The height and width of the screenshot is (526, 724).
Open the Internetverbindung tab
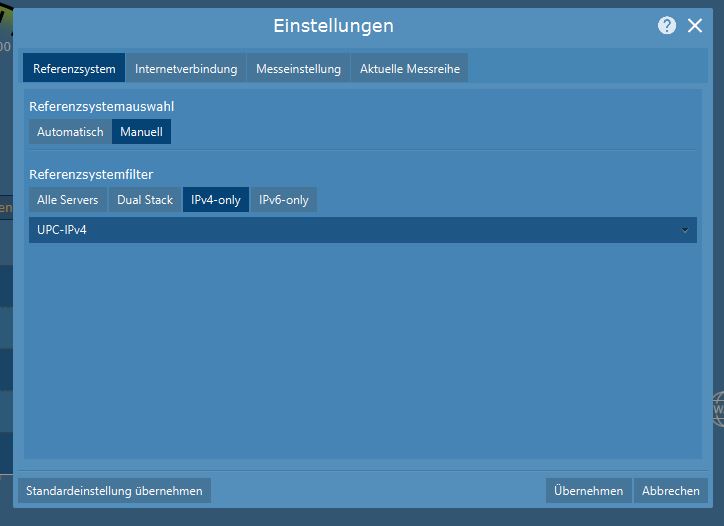click(x=186, y=69)
